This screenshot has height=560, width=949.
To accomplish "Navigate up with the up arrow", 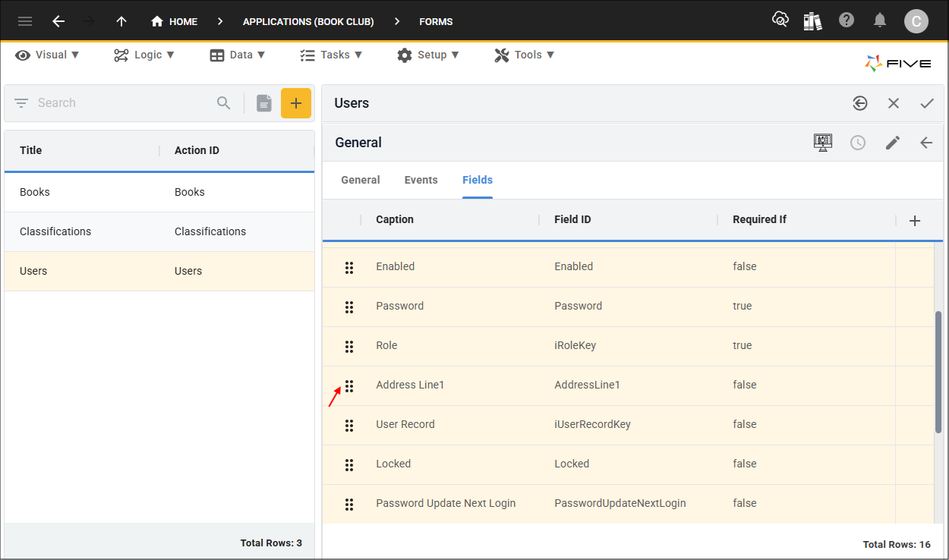I will [x=121, y=21].
